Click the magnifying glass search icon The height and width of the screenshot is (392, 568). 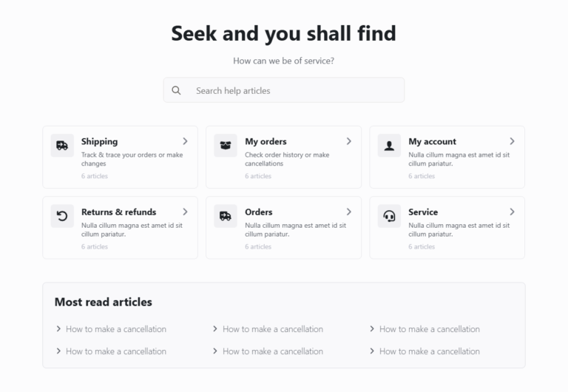tap(176, 90)
